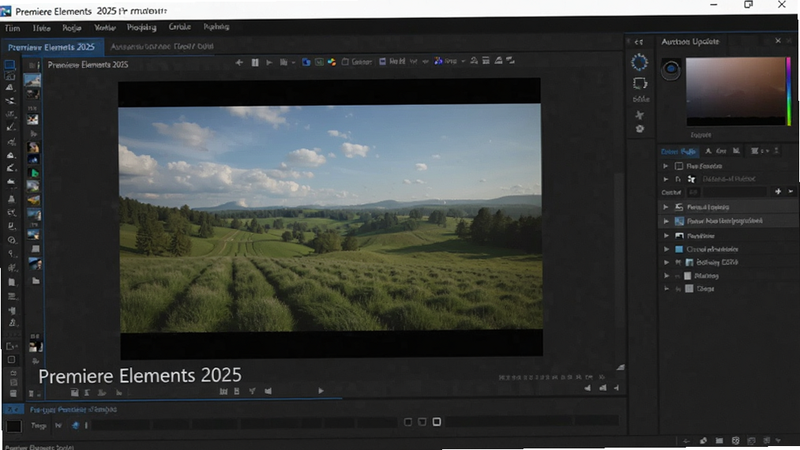Play the video with the center play button
This screenshot has width=800, height=450.
pyautogui.click(x=321, y=391)
